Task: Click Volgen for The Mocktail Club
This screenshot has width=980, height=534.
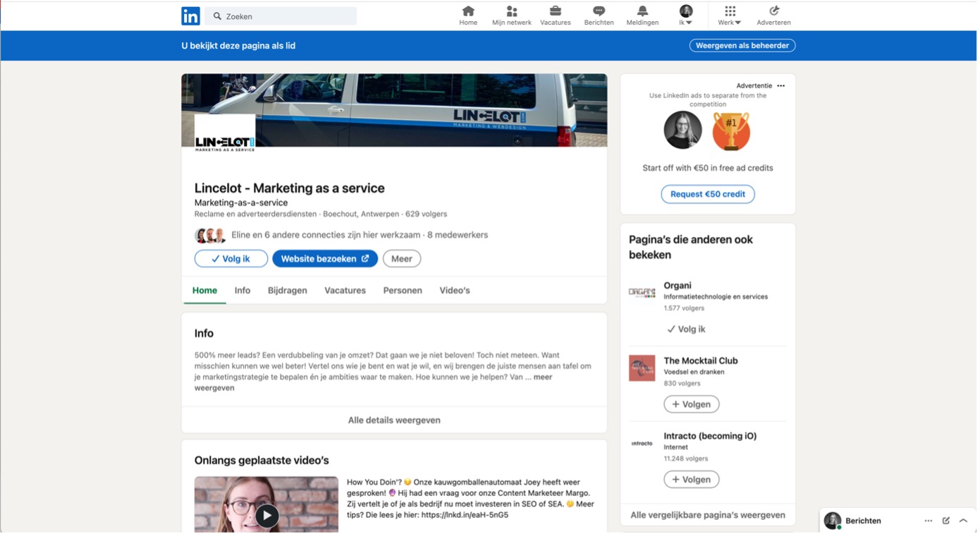Action: 692,404
